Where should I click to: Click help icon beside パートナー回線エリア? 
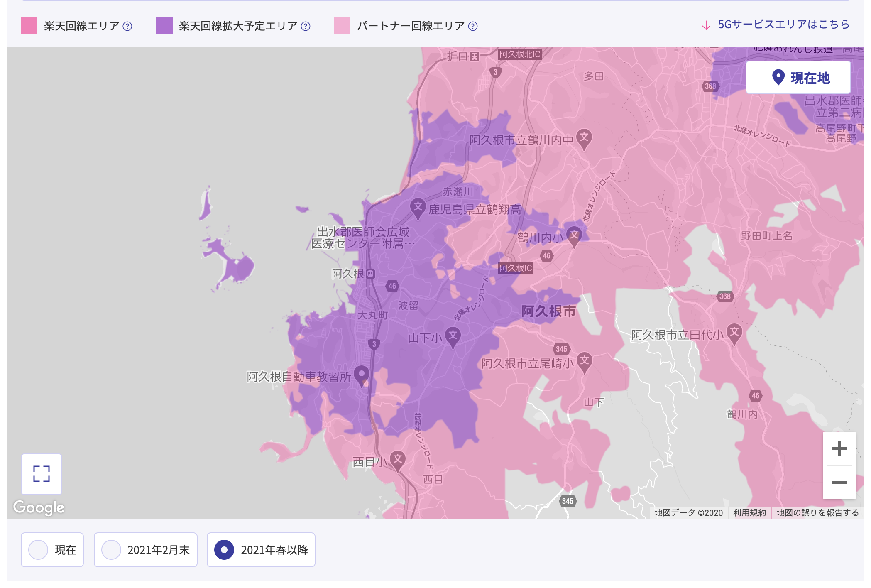(x=473, y=26)
